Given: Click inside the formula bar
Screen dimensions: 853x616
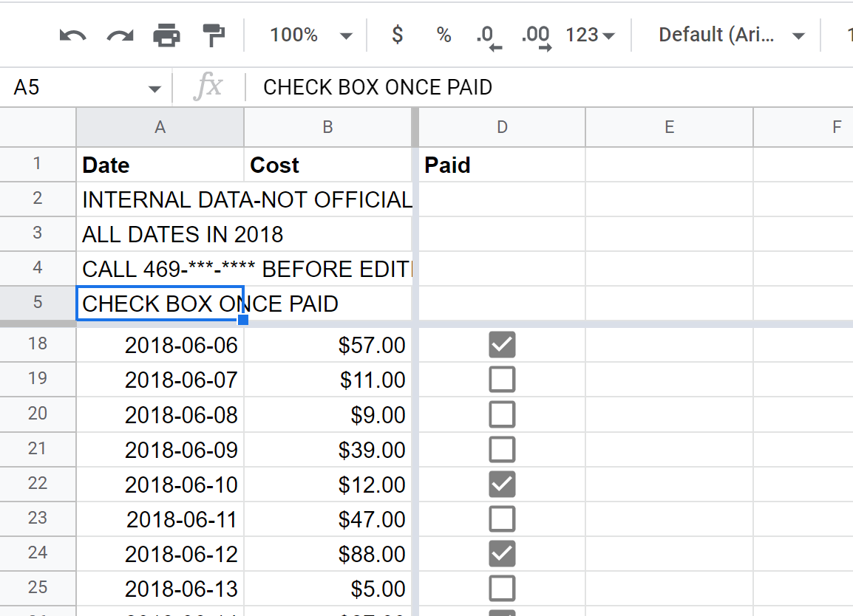Looking at the screenshot, I should [x=444, y=86].
